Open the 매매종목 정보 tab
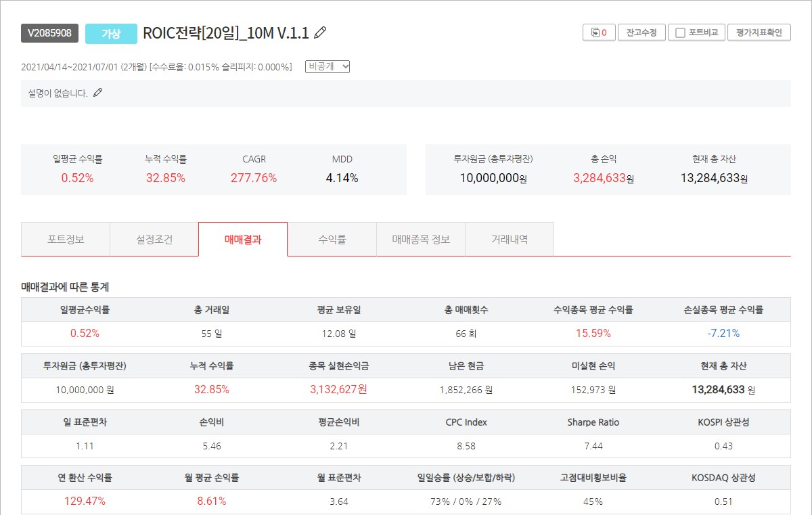The height and width of the screenshot is (515, 812). point(421,239)
